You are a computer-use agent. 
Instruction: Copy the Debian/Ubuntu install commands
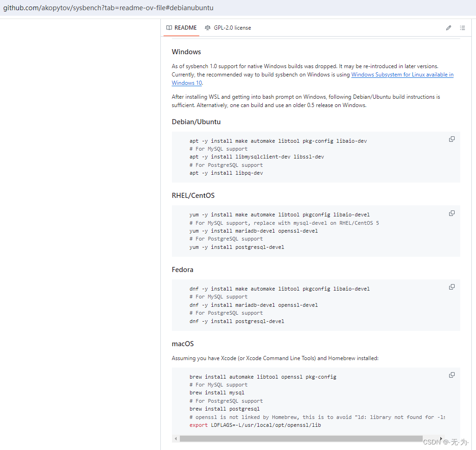point(451,139)
